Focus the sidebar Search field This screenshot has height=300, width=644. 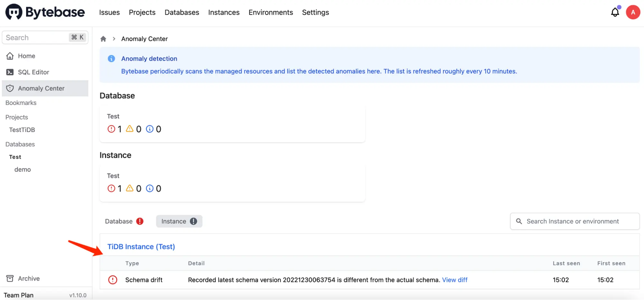[45, 38]
